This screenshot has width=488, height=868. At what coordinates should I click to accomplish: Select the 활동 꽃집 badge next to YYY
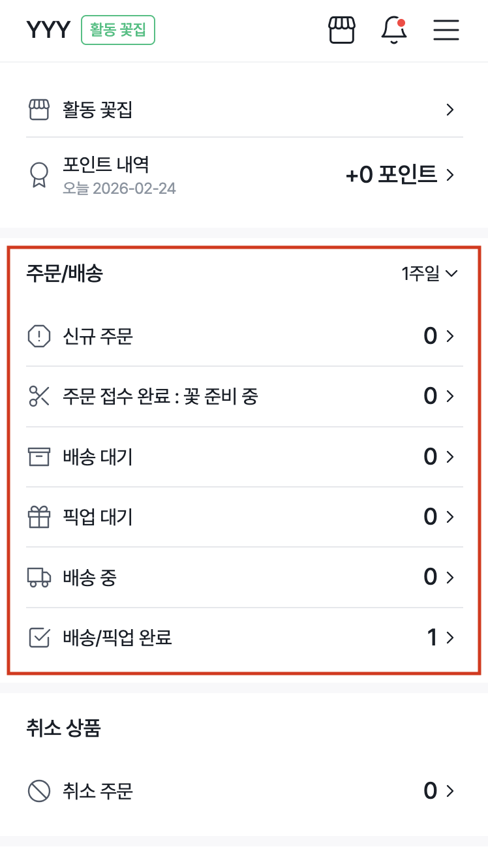[x=117, y=29]
